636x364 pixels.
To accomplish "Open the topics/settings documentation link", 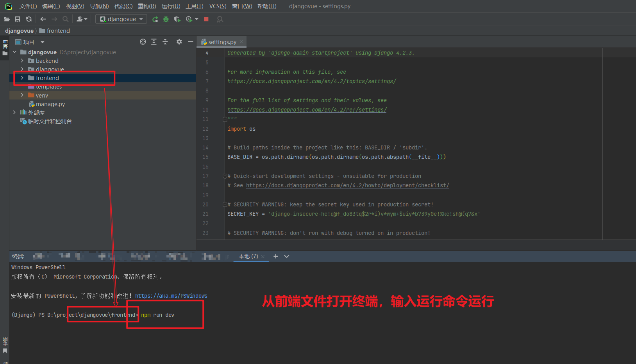I will pyautogui.click(x=312, y=81).
